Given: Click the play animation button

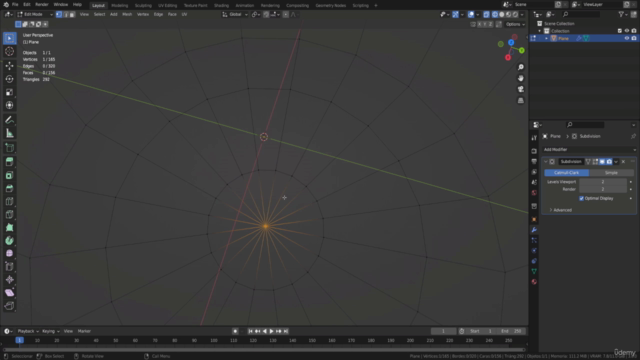Looking at the screenshot, I should pyautogui.click(x=271, y=331).
